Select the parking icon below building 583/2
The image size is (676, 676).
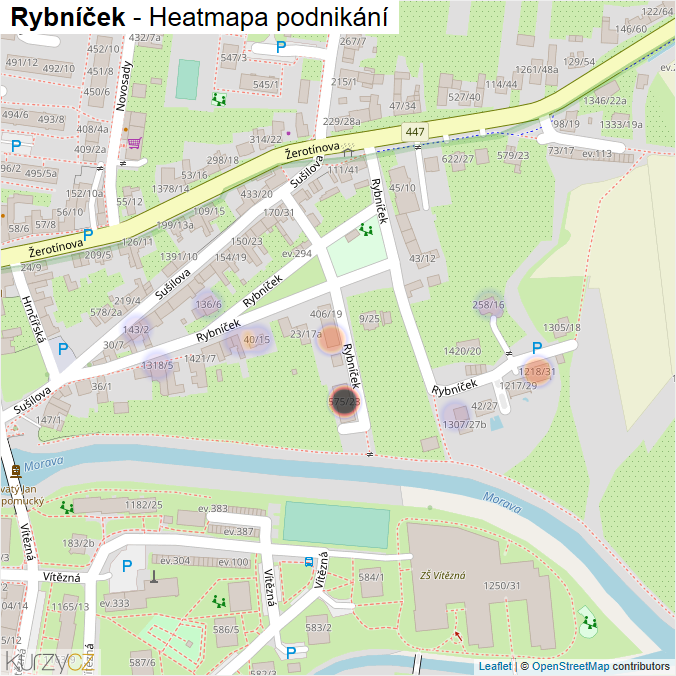point(291,653)
